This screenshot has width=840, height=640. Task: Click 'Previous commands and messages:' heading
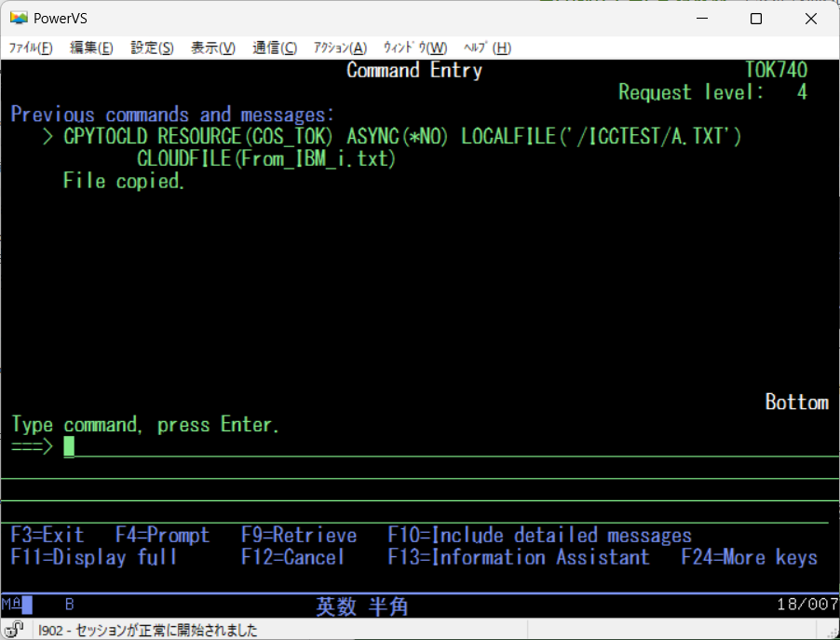[x=172, y=115]
